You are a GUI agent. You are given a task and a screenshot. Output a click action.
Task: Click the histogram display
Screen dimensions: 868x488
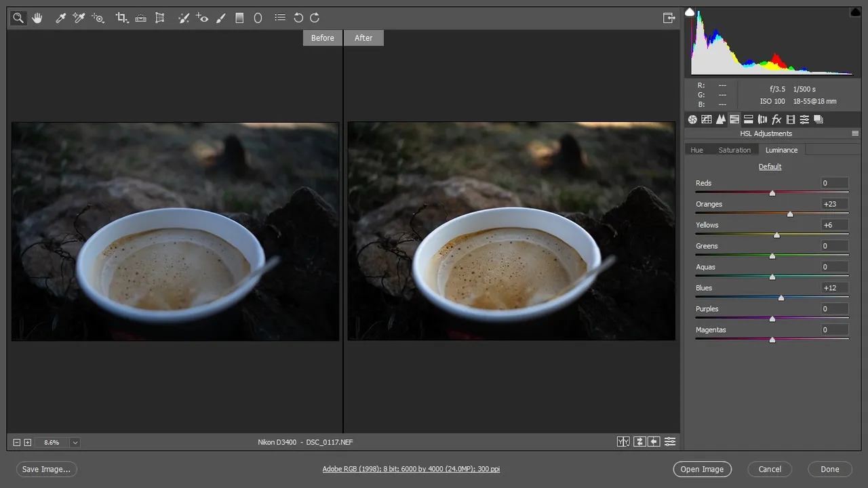click(x=772, y=41)
